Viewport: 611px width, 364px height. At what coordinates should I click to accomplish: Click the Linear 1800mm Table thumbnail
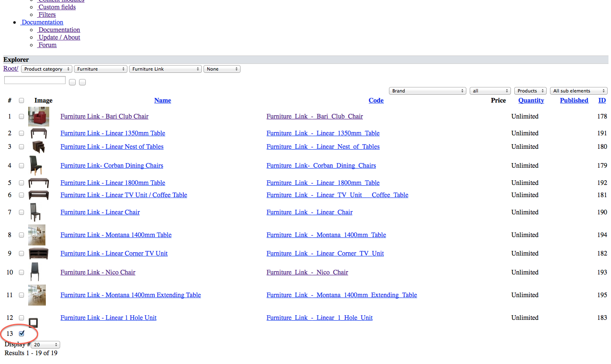tap(39, 183)
